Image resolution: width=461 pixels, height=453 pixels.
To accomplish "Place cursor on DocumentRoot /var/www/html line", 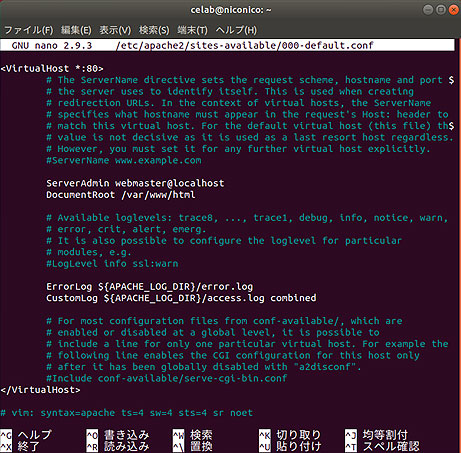I will pos(121,195).
